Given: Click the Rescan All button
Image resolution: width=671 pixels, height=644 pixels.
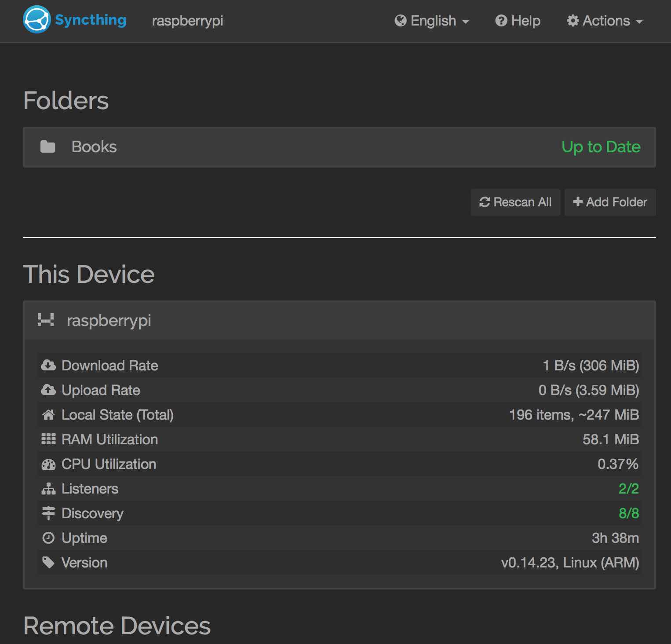Looking at the screenshot, I should point(515,202).
